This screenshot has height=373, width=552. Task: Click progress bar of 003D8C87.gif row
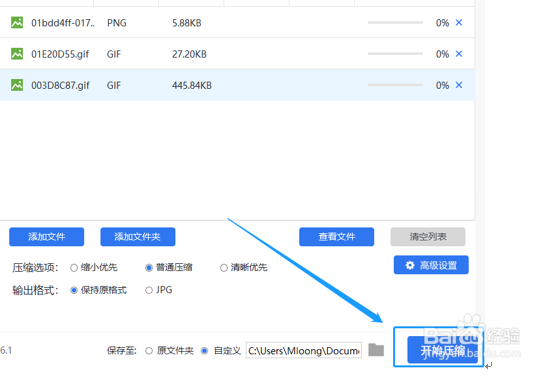[x=395, y=85]
